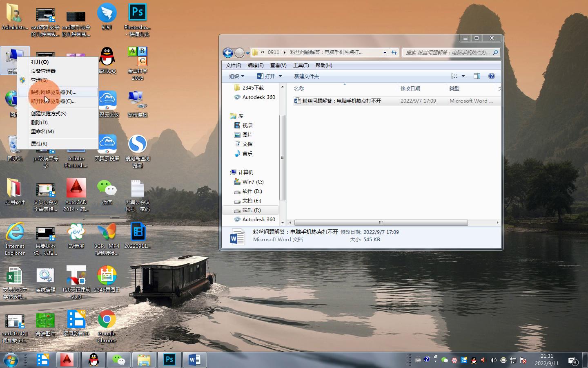588x368 pixels.
Task: Click the horizontal scrollbar in file list
Action: tap(381, 223)
